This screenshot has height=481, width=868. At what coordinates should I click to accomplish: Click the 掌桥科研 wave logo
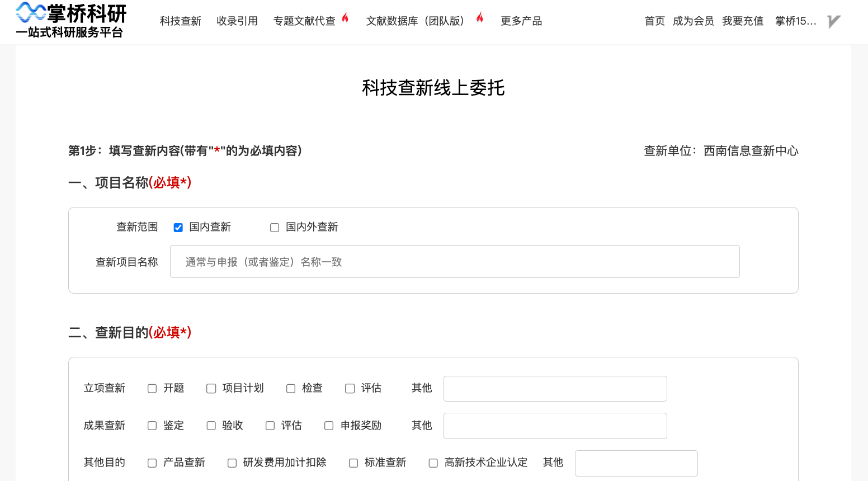click(x=31, y=12)
